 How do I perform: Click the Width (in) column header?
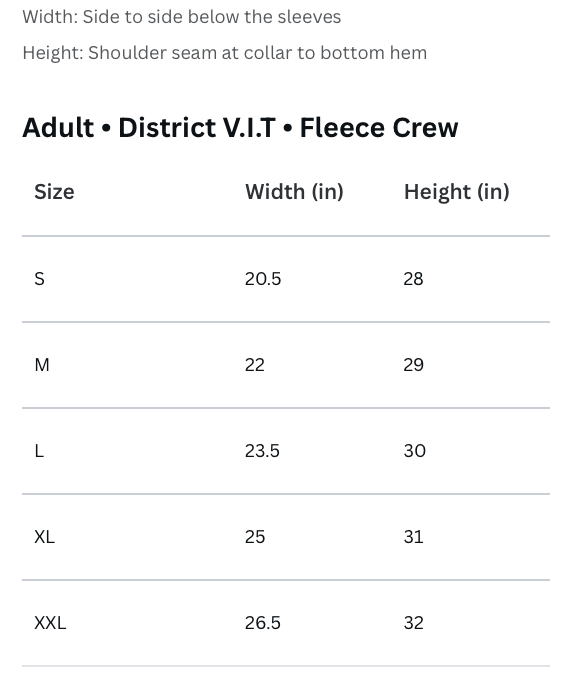[294, 192]
